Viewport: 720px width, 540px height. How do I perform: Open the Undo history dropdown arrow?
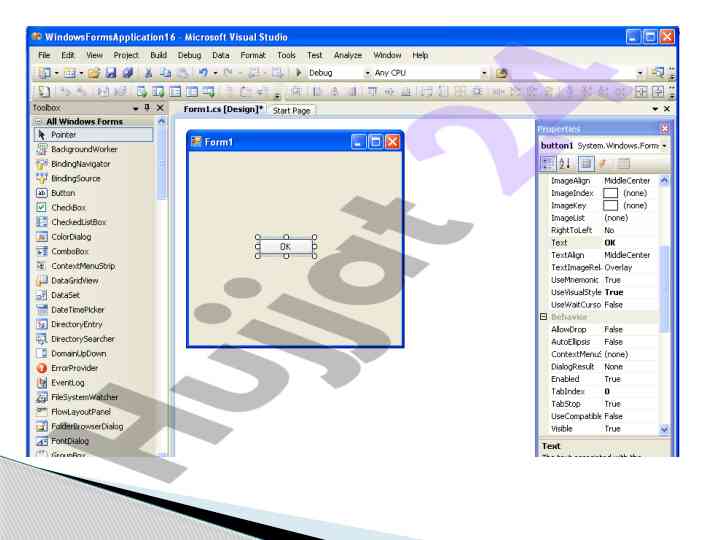(215, 73)
